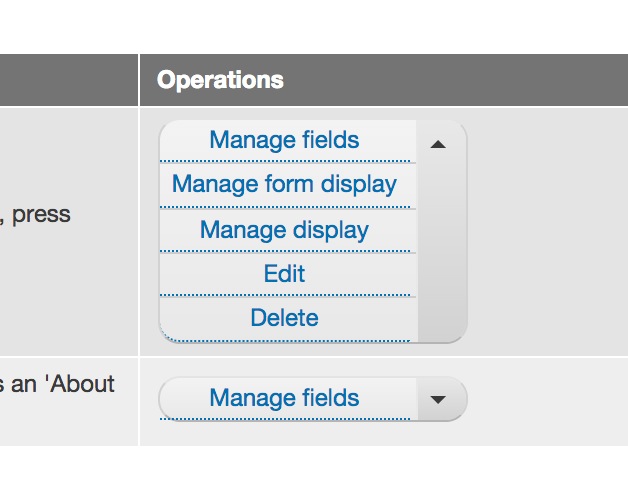The width and height of the screenshot is (628, 482).
Task: Click the unlabeled header cell left of Operations
Action: pyautogui.click(x=68, y=80)
